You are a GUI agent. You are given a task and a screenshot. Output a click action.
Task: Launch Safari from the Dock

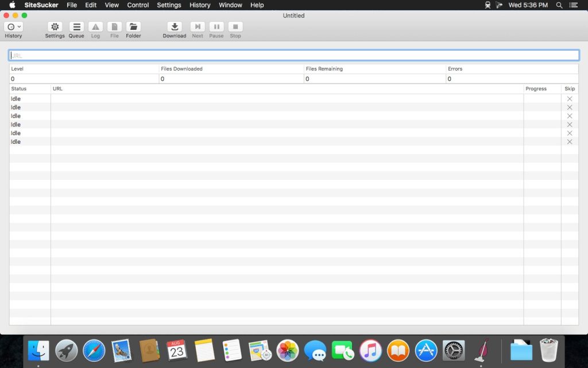94,350
